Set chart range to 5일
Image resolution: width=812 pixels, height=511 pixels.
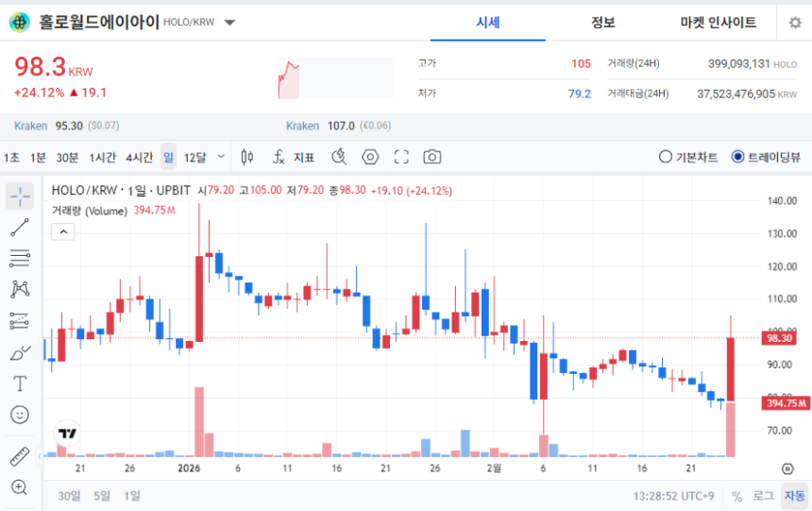point(102,496)
